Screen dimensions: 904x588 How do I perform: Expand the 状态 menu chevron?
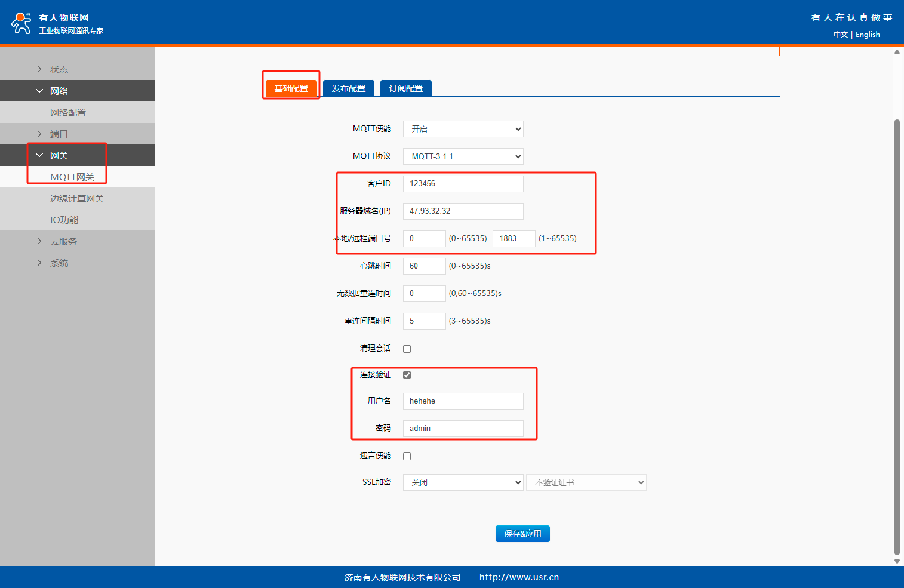(x=39, y=69)
